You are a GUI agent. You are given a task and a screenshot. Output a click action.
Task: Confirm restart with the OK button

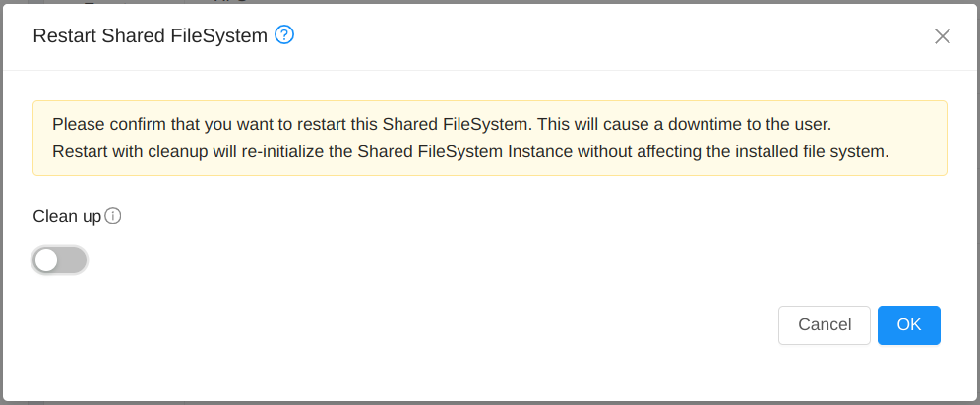[908, 325]
